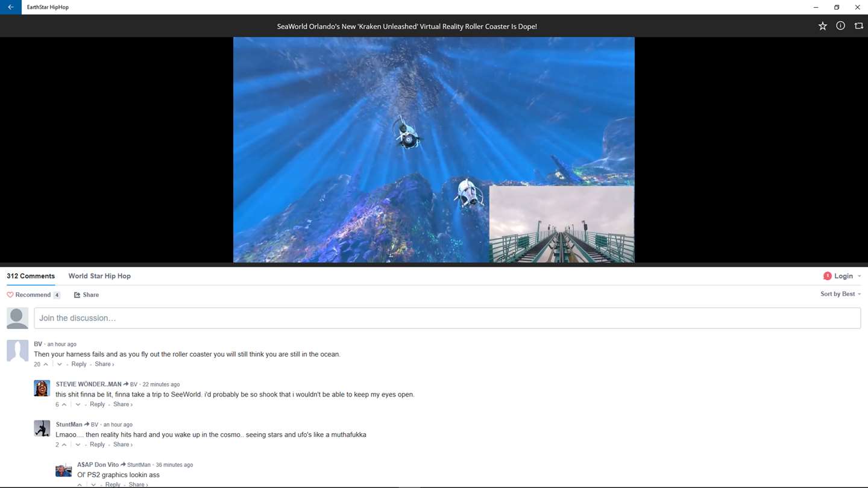Go back using the back arrow
Image resolution: width=868 pixels, height=488 pixels.
point(11,7)
